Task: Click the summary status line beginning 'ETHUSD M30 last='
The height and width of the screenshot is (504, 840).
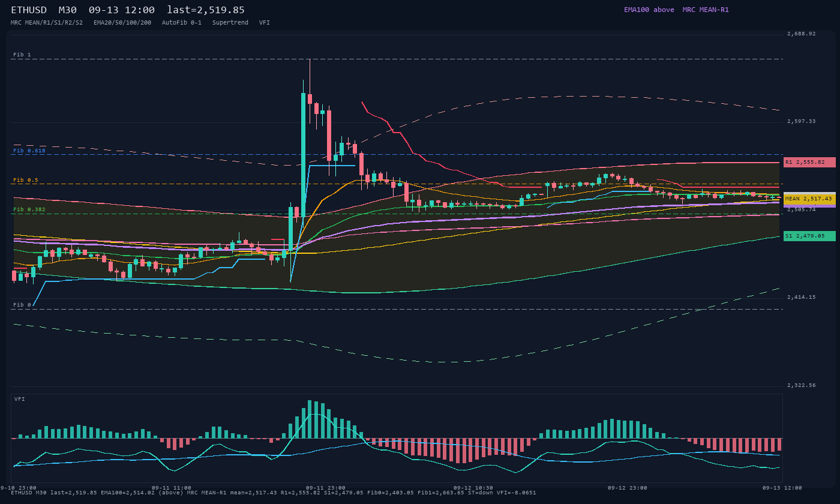Action: pyautogui.click(x=274, y=493)
